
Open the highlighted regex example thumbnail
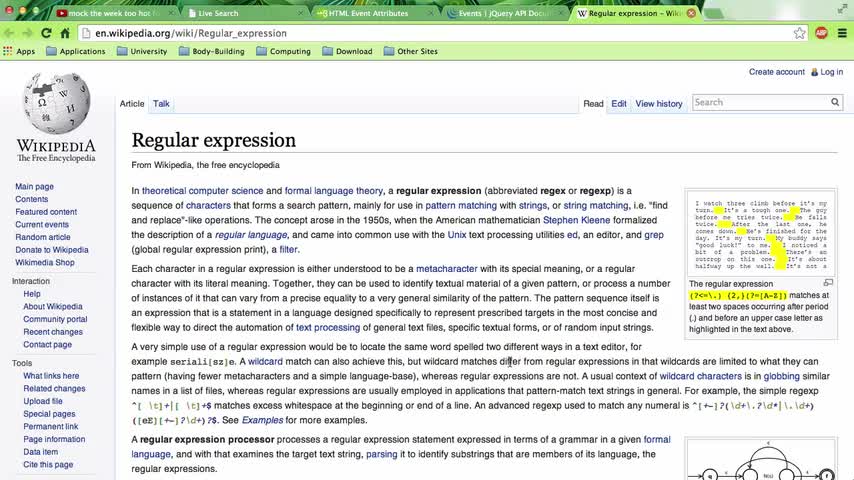[761, 235]
